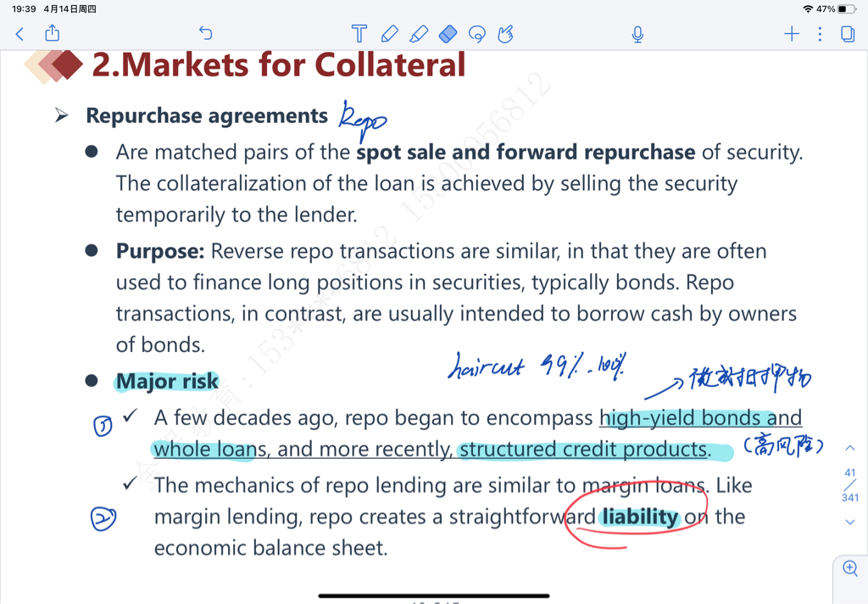This screenshot has height=604, width=868.
Task: Activate the hand/finger touch tool
Action: click(506, 34)
